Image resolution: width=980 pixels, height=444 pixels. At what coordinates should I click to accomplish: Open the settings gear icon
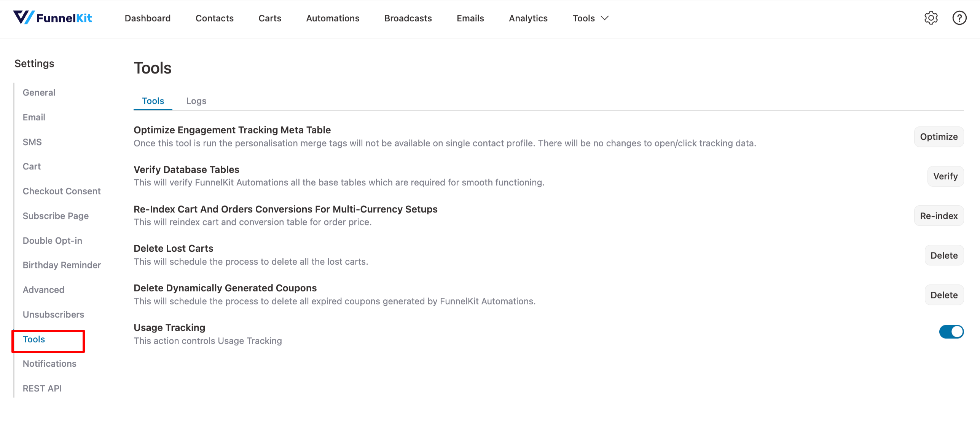(x=931, y=18)
